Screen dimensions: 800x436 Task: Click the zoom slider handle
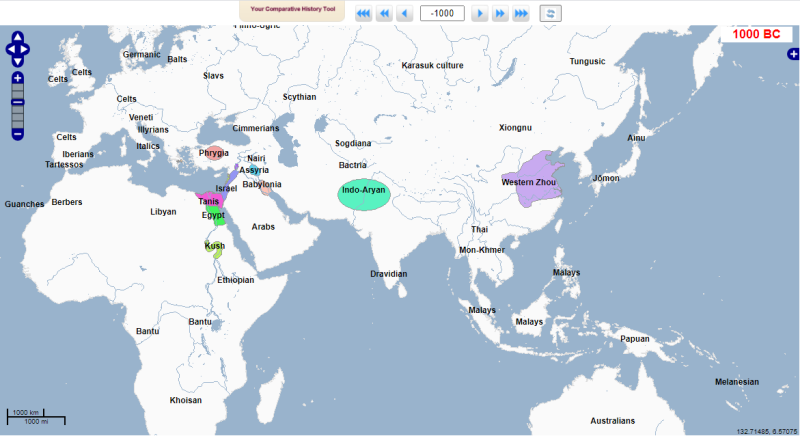click(x=18, y=102)
